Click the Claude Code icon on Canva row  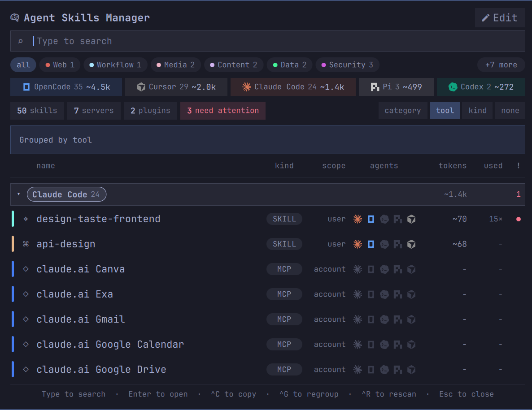point(358,269)
